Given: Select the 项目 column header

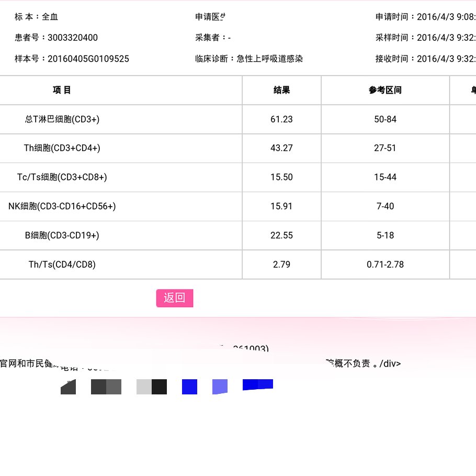Looking at the screenshot, I should 62,90.
